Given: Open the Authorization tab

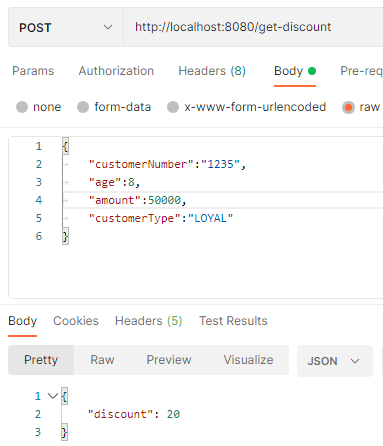Looking at the screenshot, I should coord(116,71).
